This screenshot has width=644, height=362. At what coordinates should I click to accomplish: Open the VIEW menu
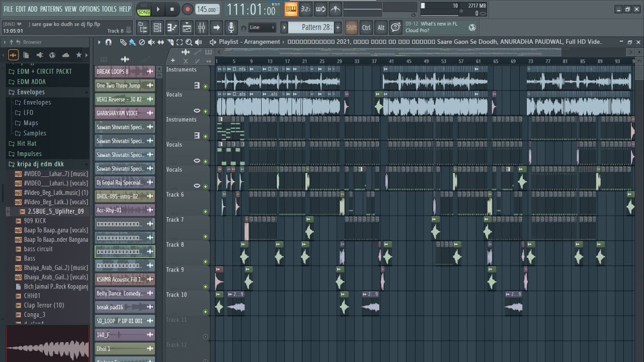(70, 9)
